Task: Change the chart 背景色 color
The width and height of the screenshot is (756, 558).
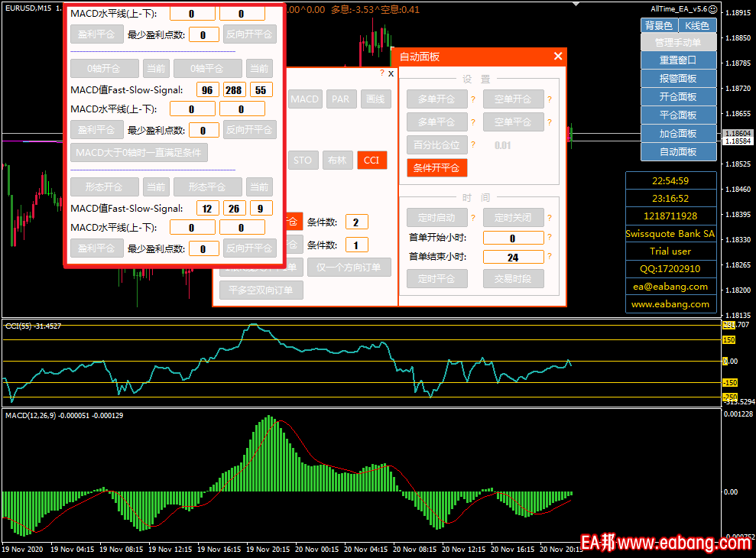Action: tap(658, 26)
